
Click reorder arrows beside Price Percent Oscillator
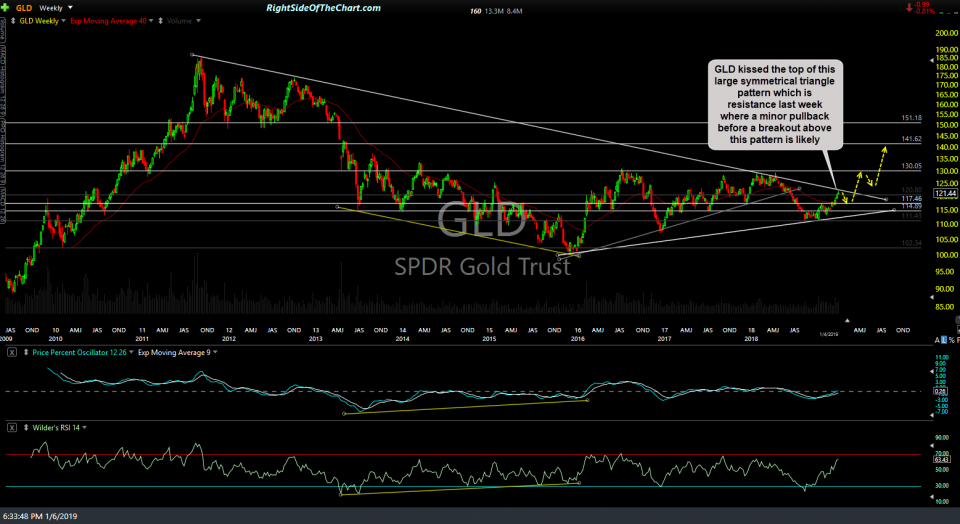(x=26, y=353)
